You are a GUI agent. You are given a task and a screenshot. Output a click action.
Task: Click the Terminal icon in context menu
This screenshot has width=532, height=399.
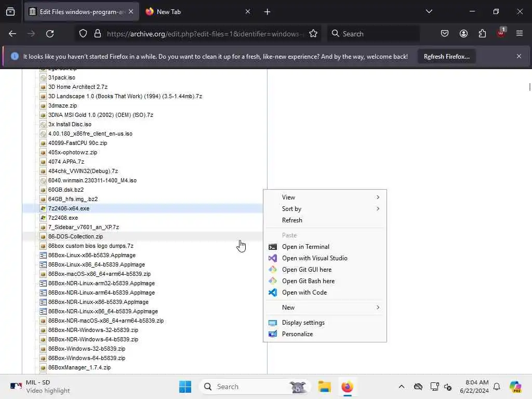tap(272, 247)
